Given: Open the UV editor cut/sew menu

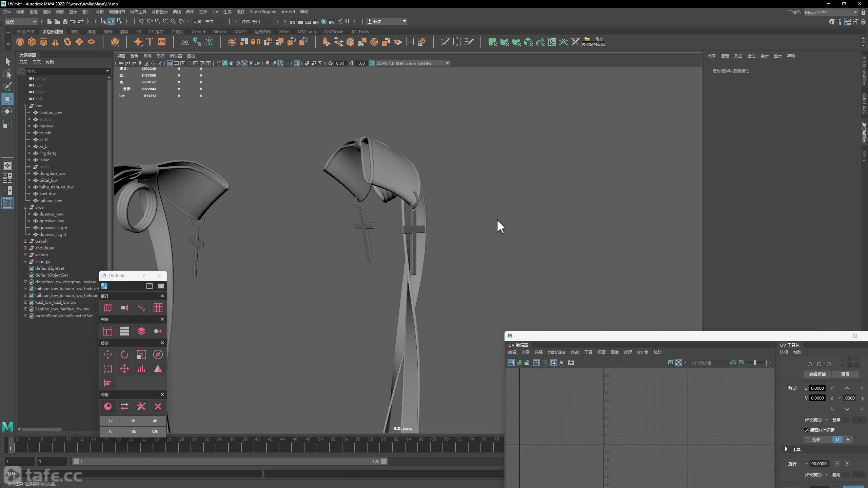Looking at the screenshot, I should [557, 352].
